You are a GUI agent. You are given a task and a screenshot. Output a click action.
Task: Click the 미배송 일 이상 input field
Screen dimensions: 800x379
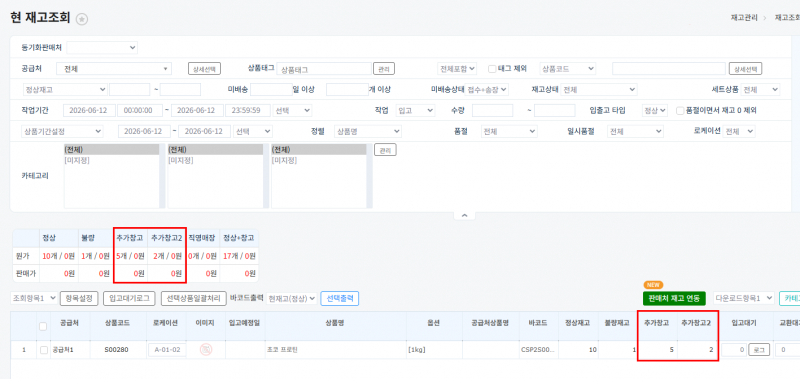tap(271, 90)
